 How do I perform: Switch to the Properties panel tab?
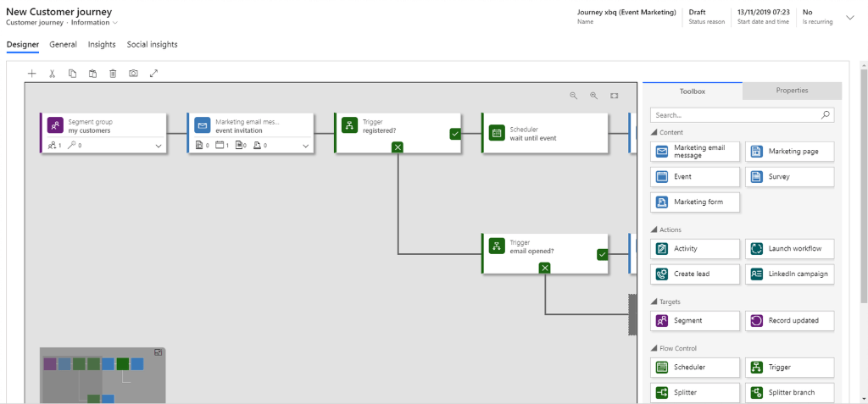[793, 91]
